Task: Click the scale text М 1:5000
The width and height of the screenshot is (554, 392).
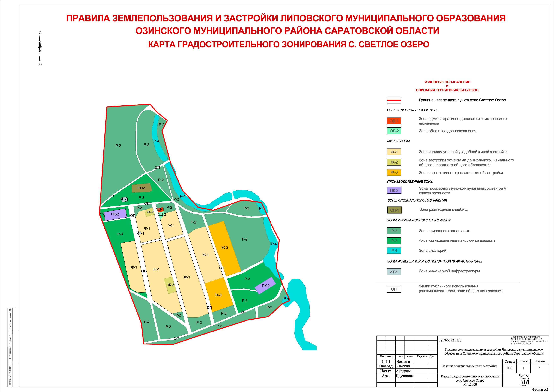Action: coord(470,385)
